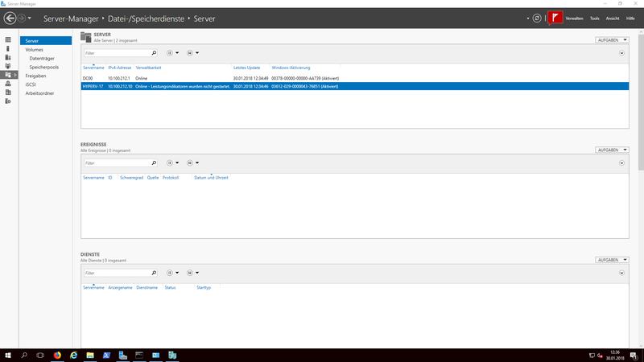Screen dimensions: 644x362
Task: Expand the Dienste section filter criteria chevron
Action: point(621,273)
